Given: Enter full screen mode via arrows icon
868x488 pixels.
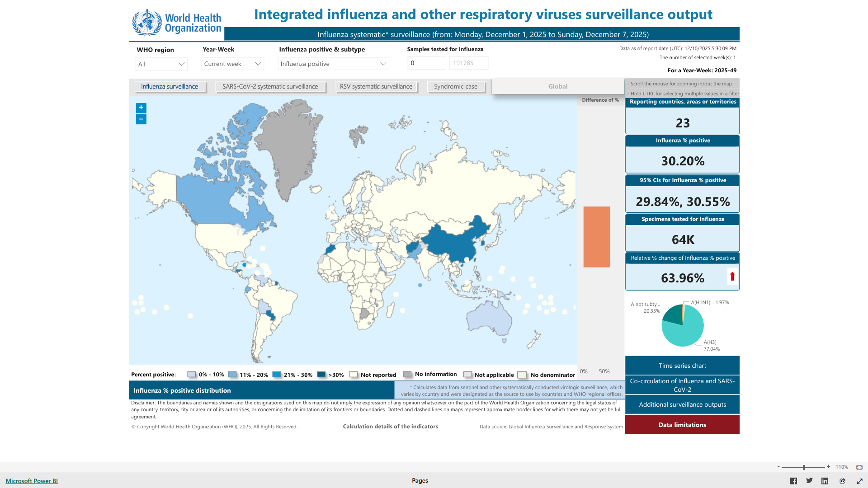Looking at the screenshot, I should (x=859, y=481).
